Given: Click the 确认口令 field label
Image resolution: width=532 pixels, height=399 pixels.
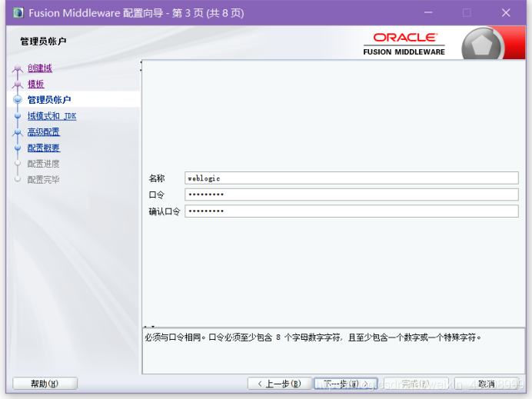Looking at the screenshot, I should point(165,211).
